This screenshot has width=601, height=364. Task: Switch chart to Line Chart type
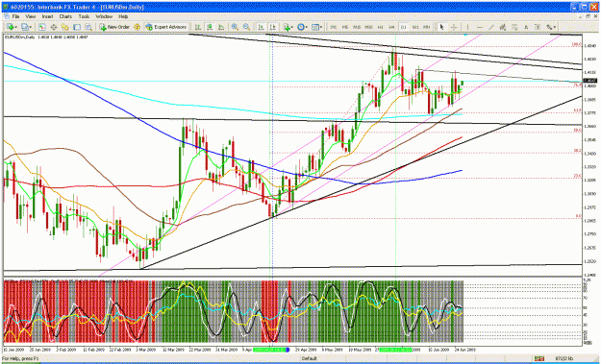(221, 27)
